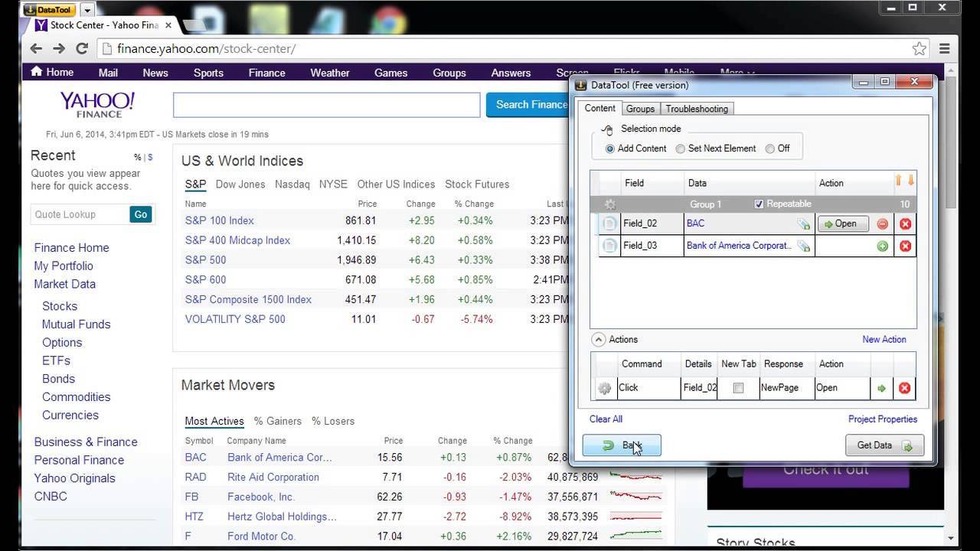This screenshot has width=980, height=551.
Task: Move row up with orange up arrow
Action: click(x=900, y=181)
